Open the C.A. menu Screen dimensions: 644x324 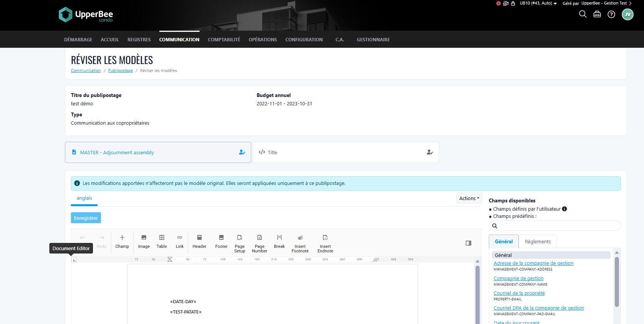tap(340, 39)
